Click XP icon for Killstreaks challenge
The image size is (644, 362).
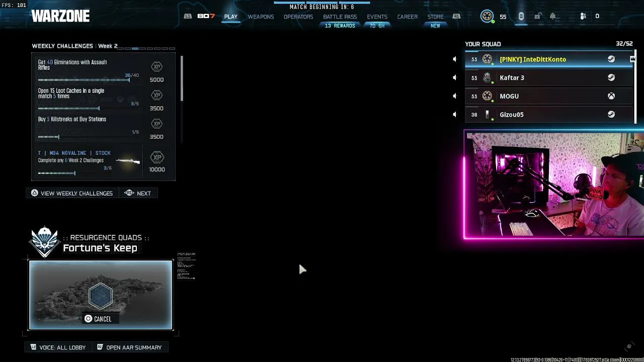pos(156,124)
